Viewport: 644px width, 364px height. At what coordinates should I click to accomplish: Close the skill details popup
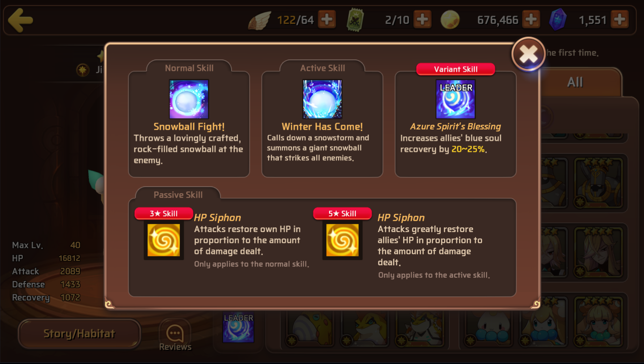[x=528, y=54]
